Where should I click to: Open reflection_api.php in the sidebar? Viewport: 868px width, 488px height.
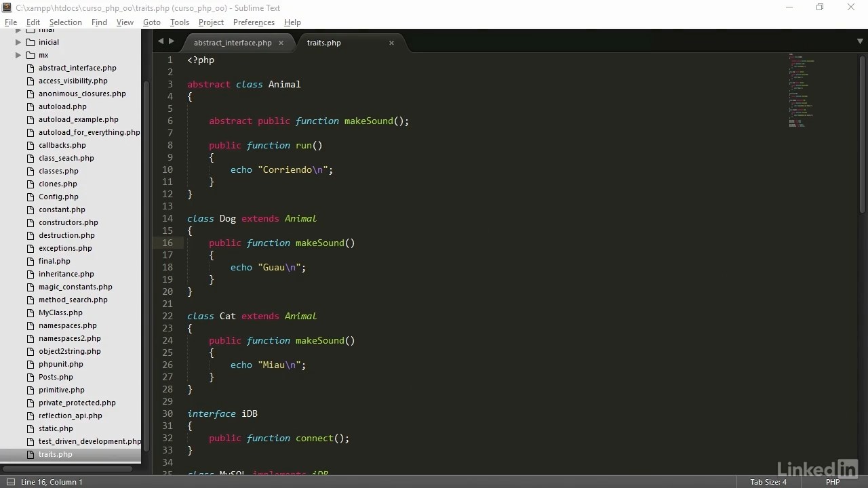(71, 415)
